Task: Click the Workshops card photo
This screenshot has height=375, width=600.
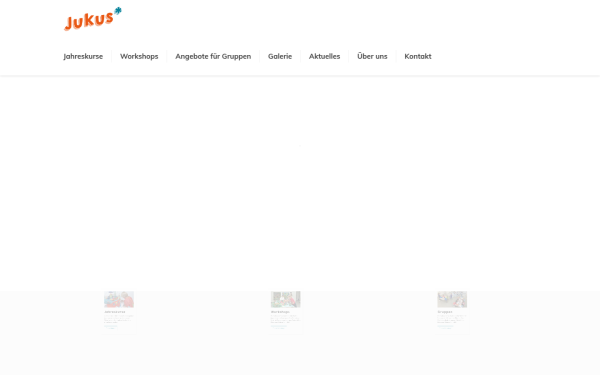Action: [x=286, y=299]
